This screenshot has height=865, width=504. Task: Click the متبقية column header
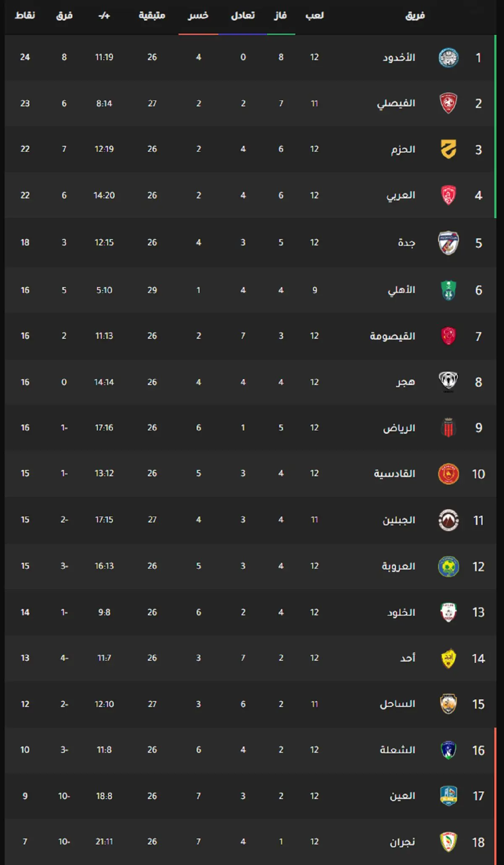click(152, 16)
